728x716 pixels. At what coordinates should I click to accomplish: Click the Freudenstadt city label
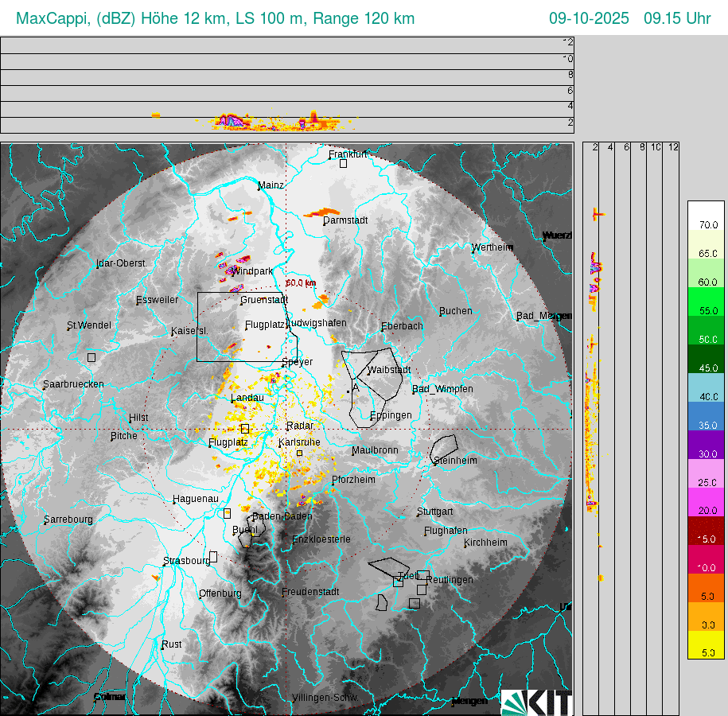click(310, 592)
